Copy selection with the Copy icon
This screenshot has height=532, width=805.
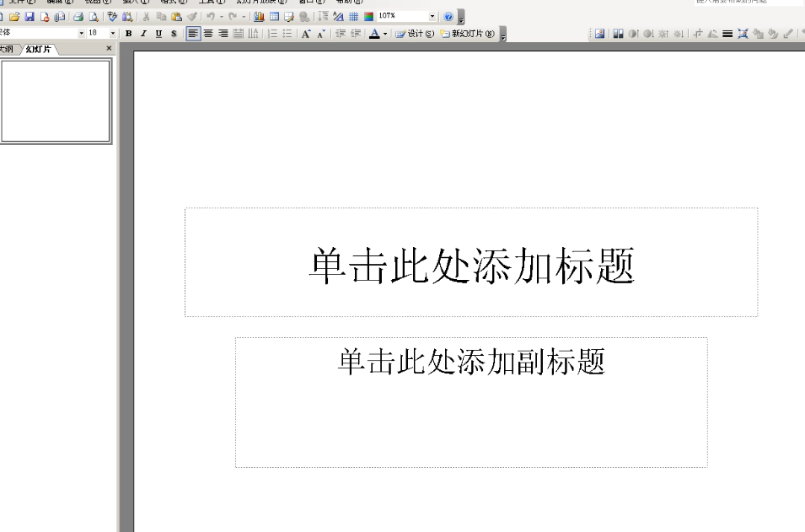click(x=161, y=17)
